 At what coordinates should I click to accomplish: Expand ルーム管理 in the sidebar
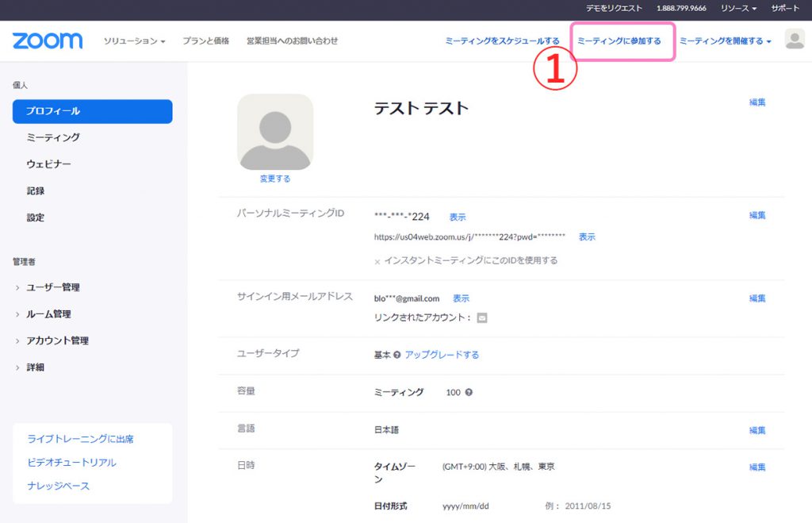pyautogui.click(x=48, y=314)
